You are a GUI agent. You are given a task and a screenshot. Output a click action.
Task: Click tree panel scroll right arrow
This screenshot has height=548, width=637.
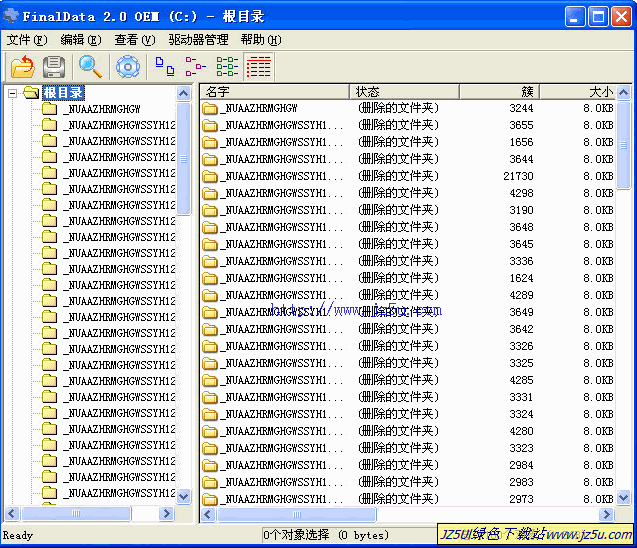[x=166, y=513]
